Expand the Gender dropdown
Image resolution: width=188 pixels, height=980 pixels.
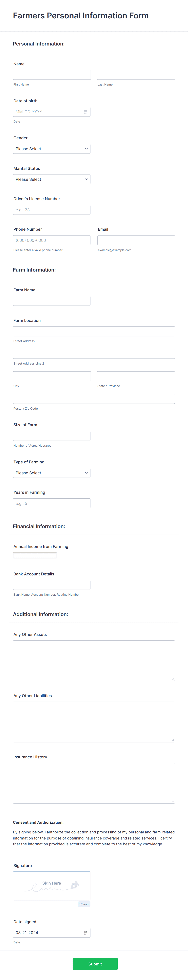(x=52, y=149)
